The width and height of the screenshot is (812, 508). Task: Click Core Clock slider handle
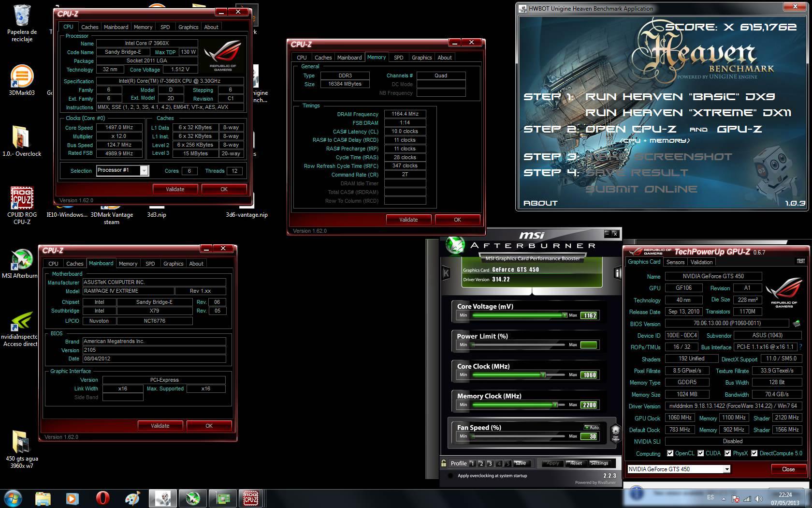point(543,374)
